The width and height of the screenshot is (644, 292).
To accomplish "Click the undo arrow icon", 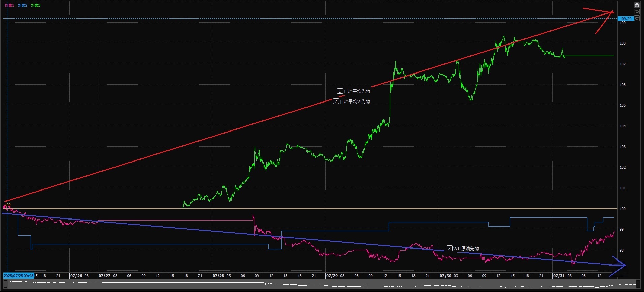I will 637,12.
